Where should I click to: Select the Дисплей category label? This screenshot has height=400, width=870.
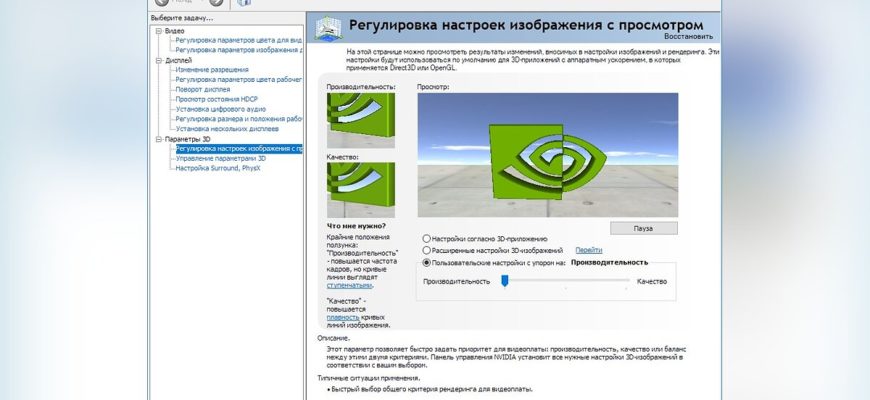(x=178, y=60)
